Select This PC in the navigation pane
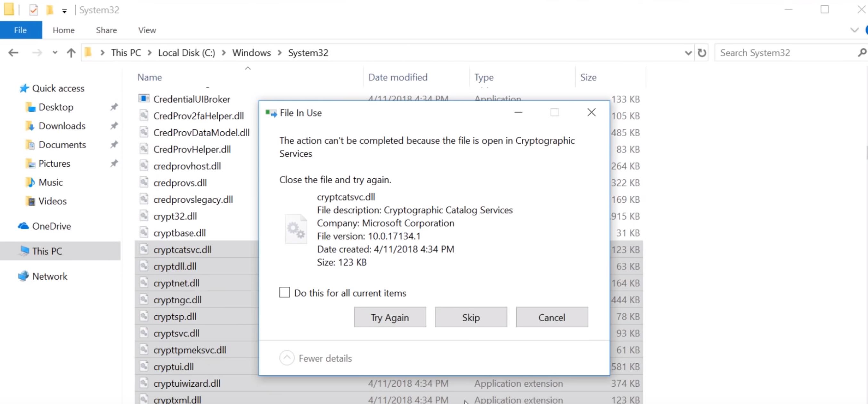The width and height of the screenshot is (868, 404). pos(47,251)
